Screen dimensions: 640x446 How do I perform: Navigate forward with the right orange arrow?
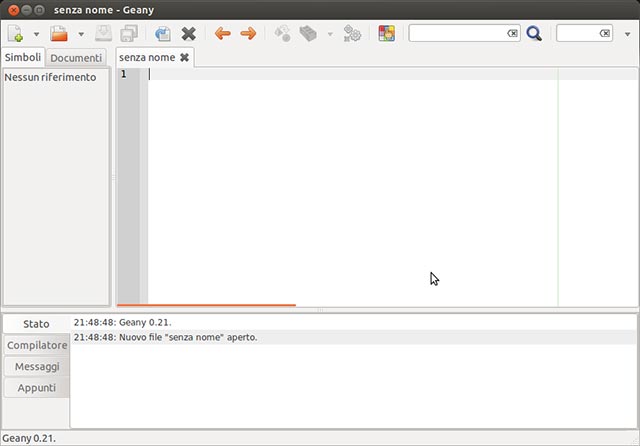point(248,34)
